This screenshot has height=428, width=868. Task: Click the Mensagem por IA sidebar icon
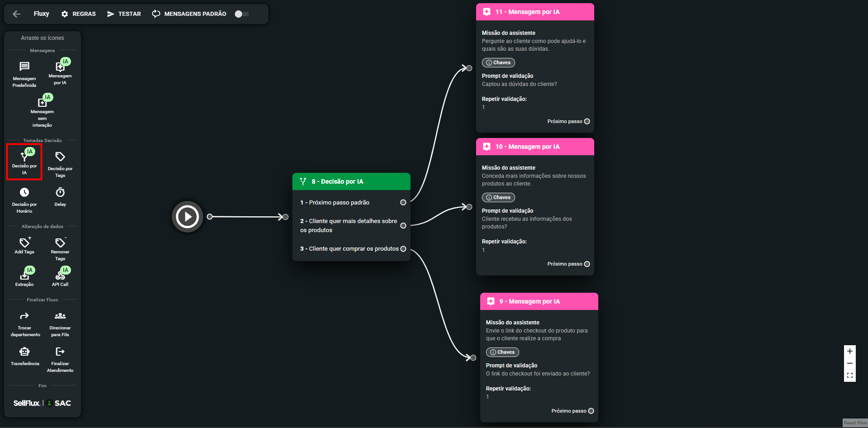[x=60, y=67]
